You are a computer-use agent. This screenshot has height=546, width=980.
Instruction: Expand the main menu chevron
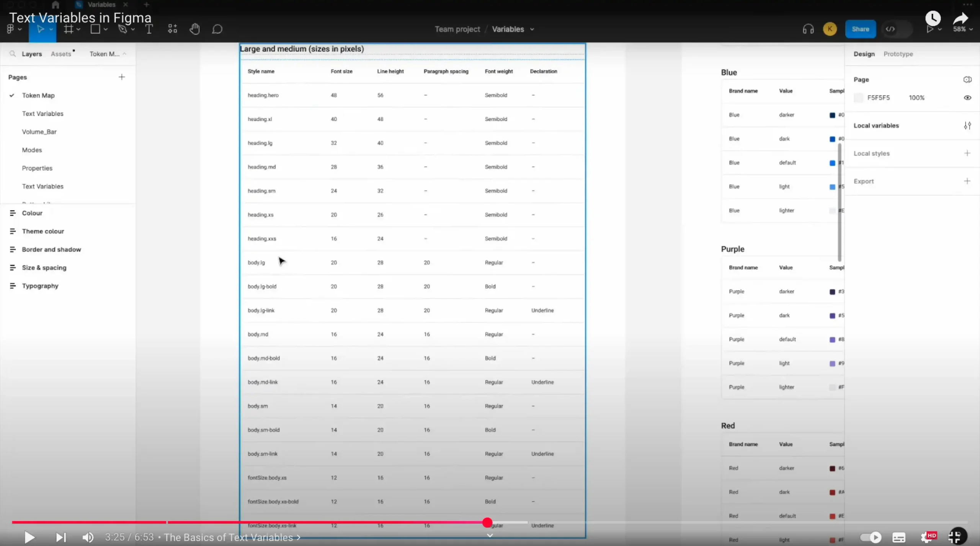click(20, 29)
